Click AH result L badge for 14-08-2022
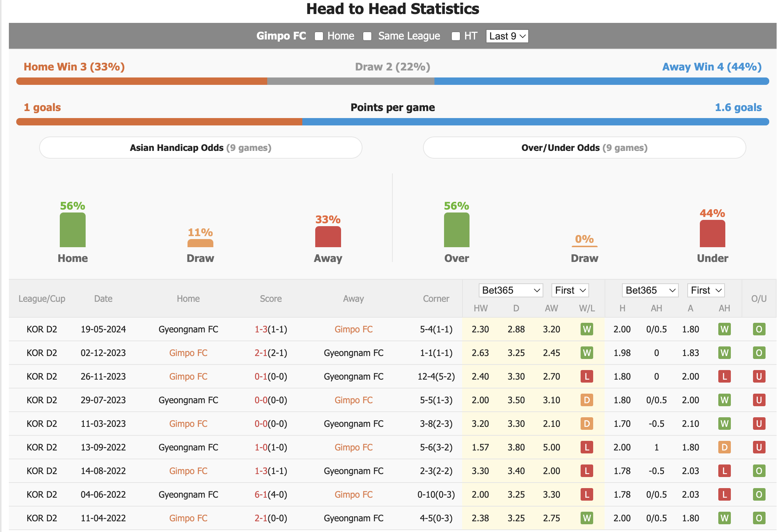The width and height of the screenshot is (784, 532). (725, 471)
